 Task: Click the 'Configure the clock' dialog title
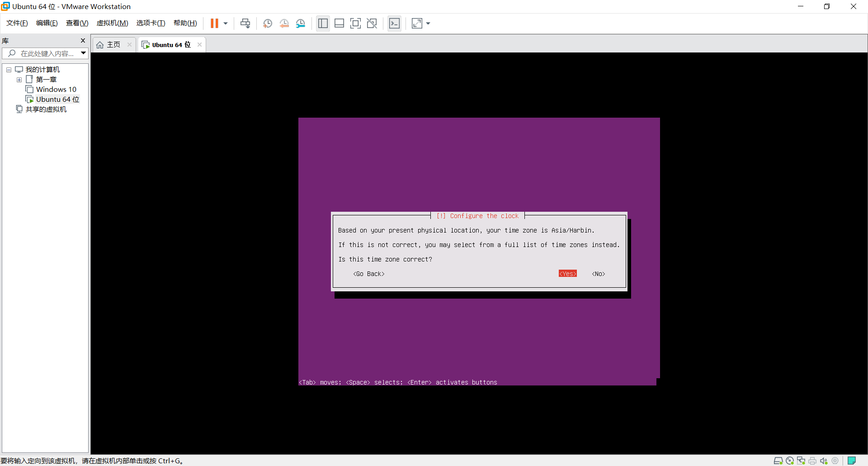[x=477, y=216]
